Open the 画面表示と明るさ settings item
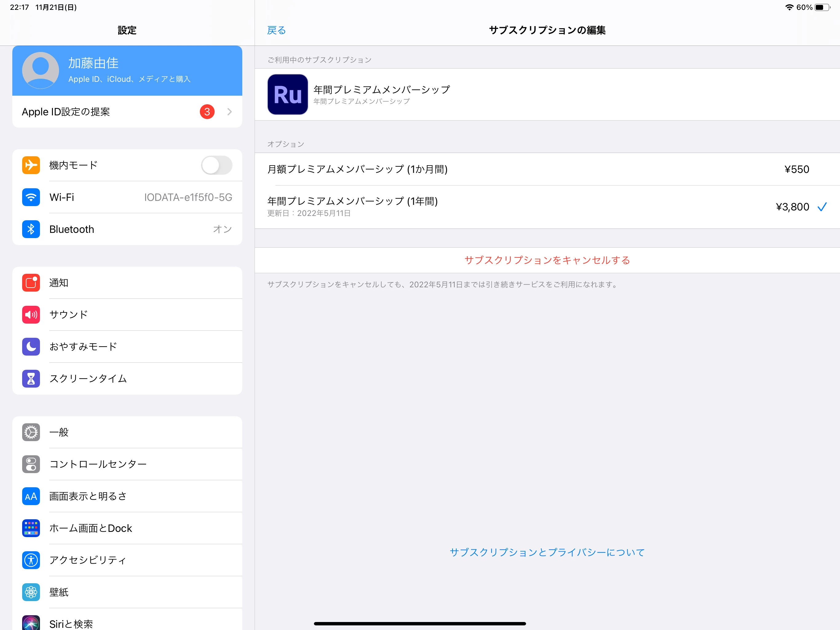The width and height of the screenshot is (840, 630). point(88,496)
